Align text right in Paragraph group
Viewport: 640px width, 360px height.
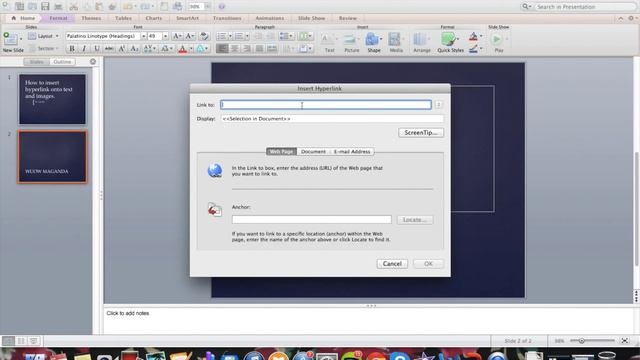pyautogui.click(x=246, y=49)
